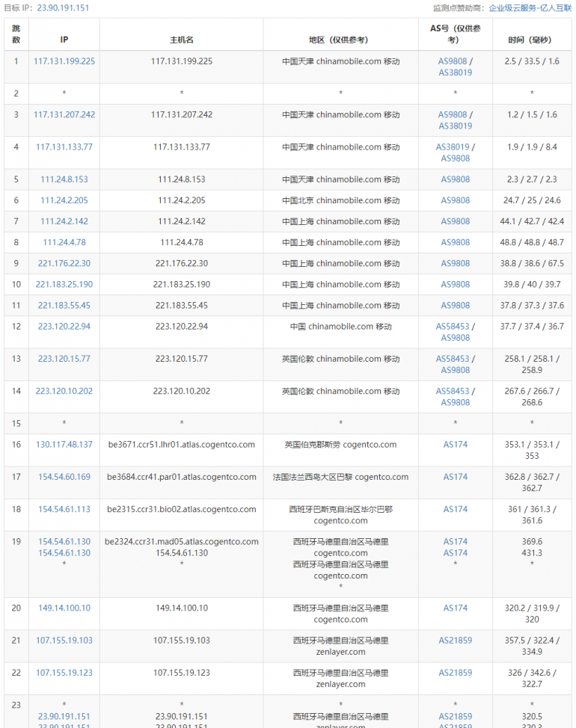Click AS174 link in hop 20 row
576x728 pixels.
point(456,608)
